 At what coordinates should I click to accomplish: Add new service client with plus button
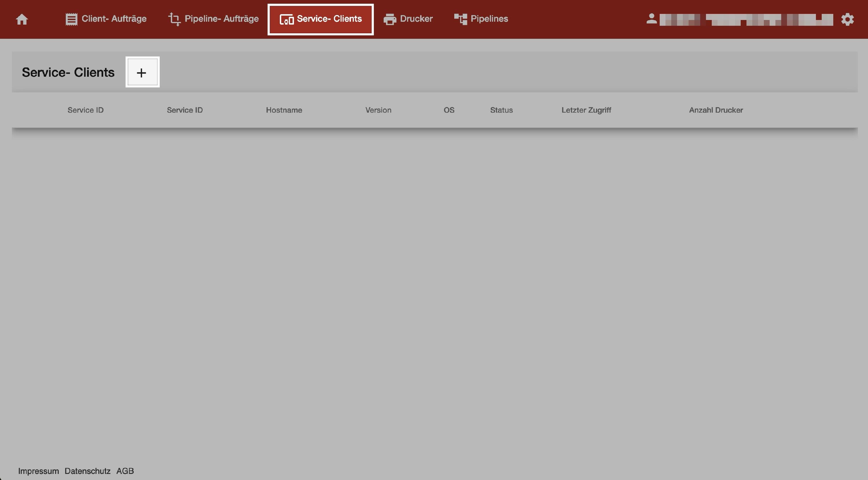[142, 72]
